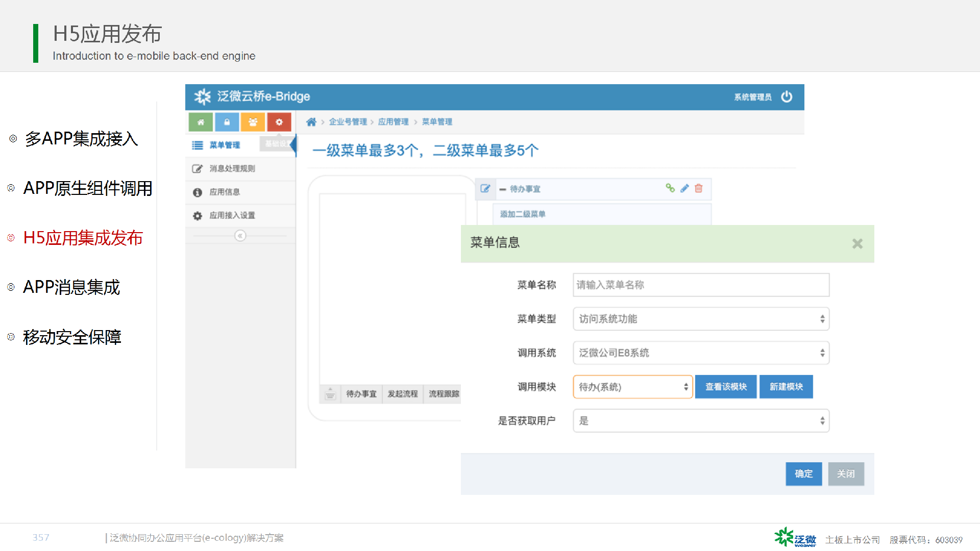Click the keyboard icon in phone preview bar
Viewport: 980px width, 551px height.
(330, 394)
